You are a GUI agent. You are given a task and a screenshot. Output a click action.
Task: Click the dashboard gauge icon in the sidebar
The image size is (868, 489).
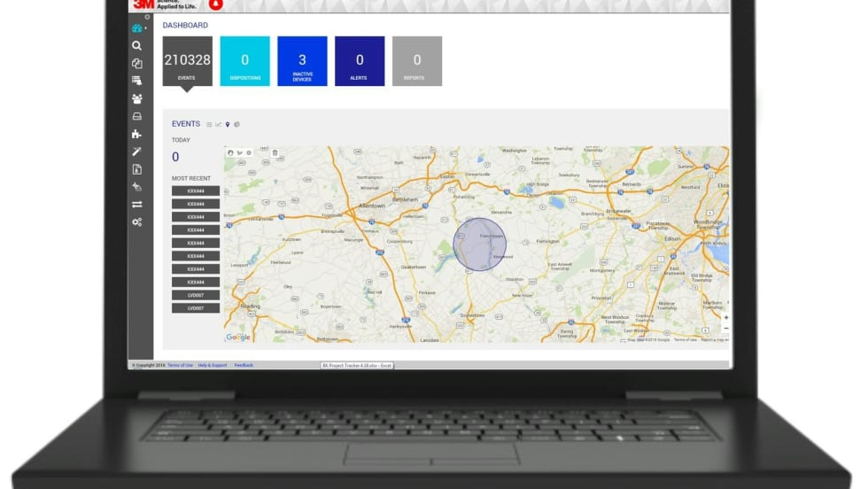[136, 28]
